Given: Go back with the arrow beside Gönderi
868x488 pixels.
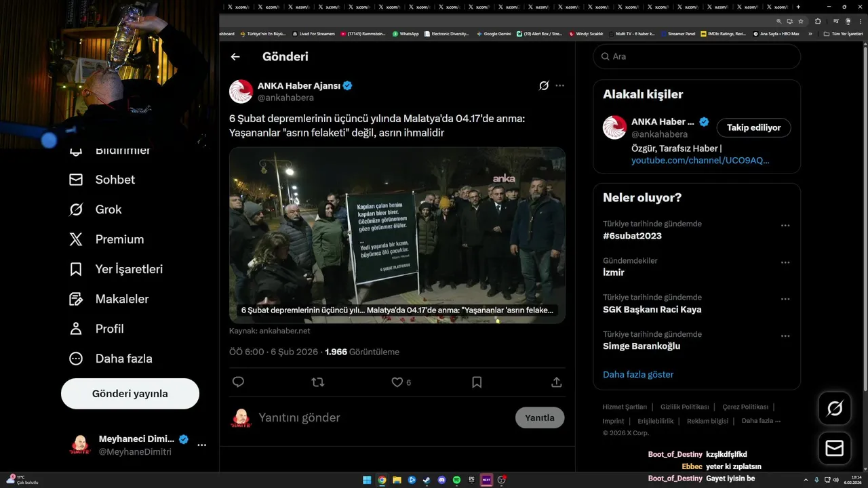Looking at the screenshot, I should [x=235, y=57].
